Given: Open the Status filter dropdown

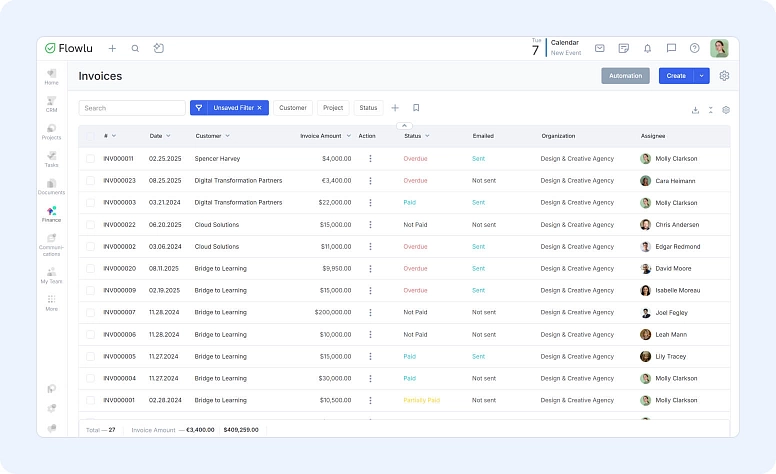Looking at the screenshot, I should coord(368,108).
